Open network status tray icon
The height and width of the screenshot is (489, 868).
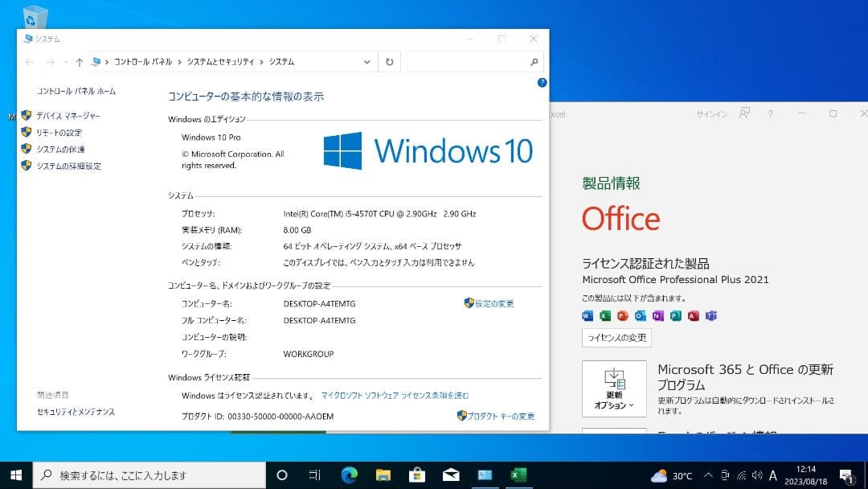[741, 475]
